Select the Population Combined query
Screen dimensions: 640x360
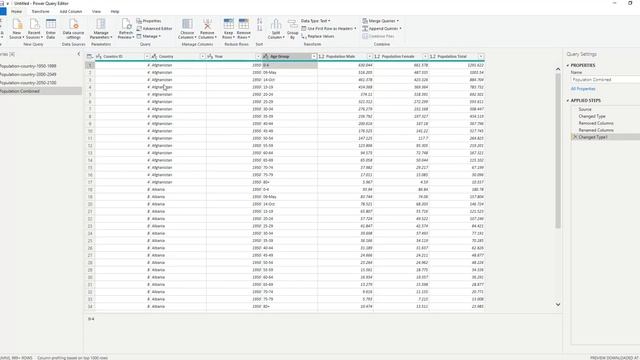(40, 91)
